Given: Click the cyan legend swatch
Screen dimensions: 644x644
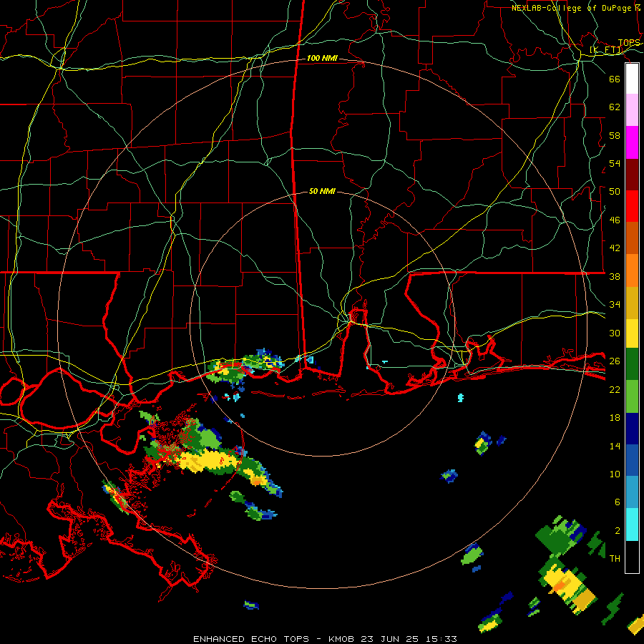Looking at the screenshot, I should [x=632, y=525].
